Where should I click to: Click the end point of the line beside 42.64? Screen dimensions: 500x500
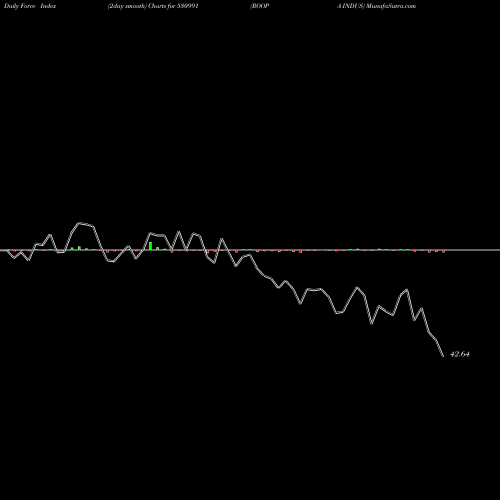coord(443,356)
